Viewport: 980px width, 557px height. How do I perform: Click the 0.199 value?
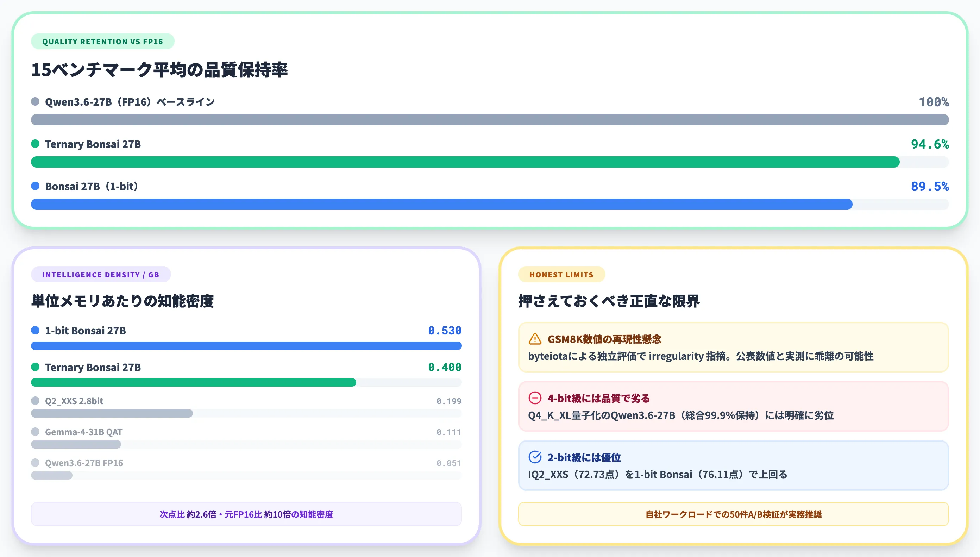click(x=449, y=401)
